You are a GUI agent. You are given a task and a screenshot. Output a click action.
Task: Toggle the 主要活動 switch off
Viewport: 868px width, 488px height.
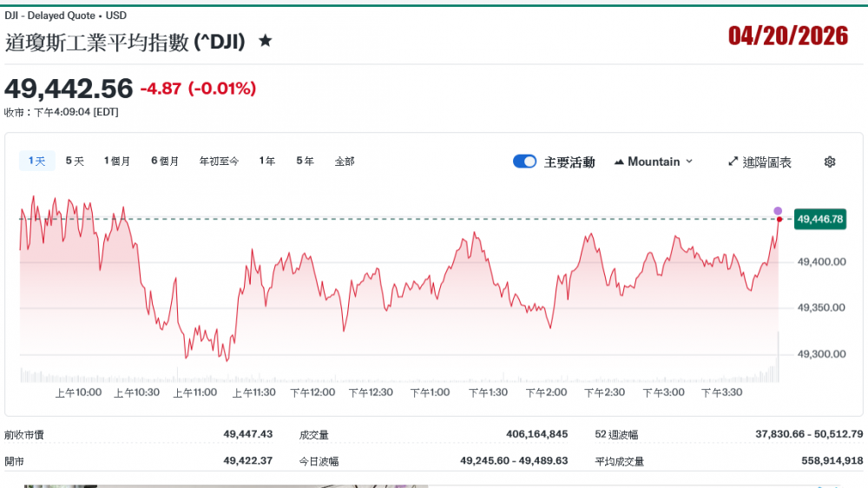point(524,162)
